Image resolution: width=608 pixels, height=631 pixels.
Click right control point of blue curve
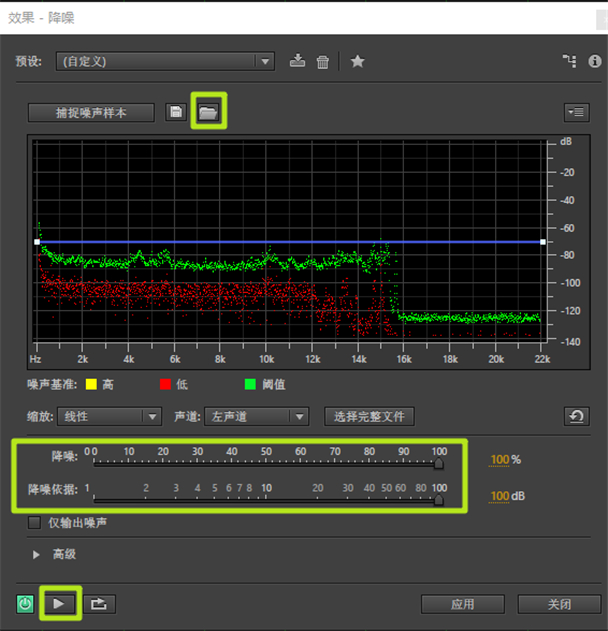point(543,242)
